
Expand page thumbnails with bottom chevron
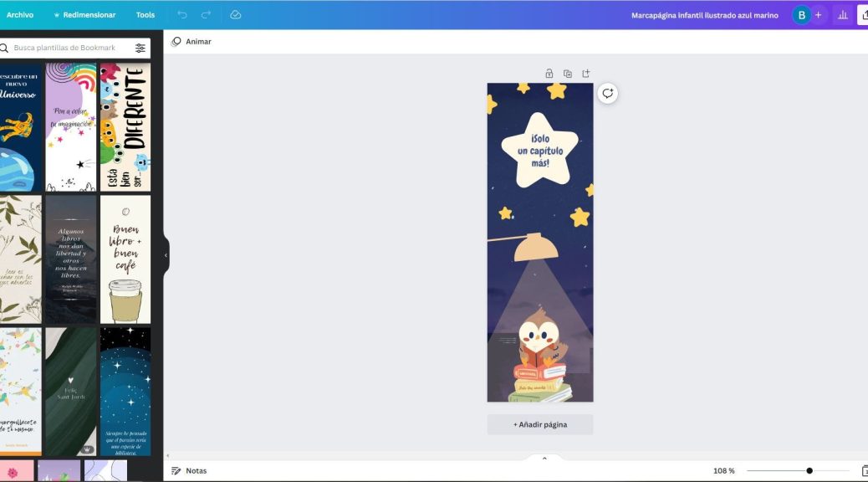(x=544, y=458)
